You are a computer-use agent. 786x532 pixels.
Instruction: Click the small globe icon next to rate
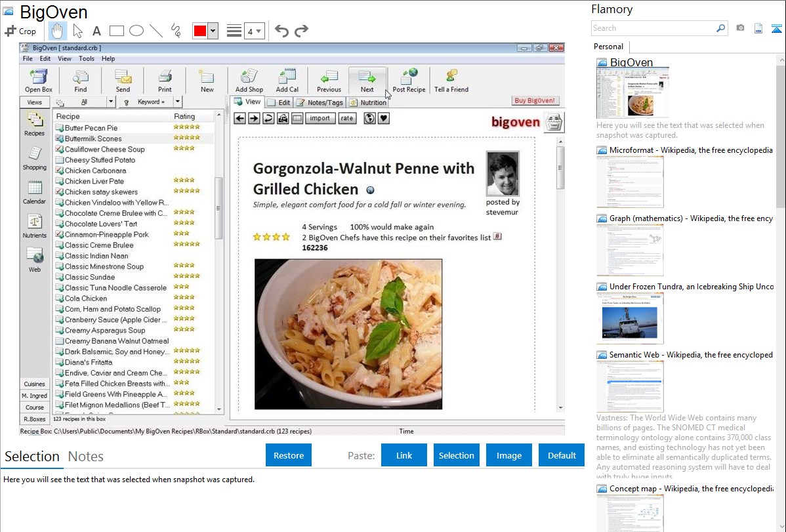(369, 118)
